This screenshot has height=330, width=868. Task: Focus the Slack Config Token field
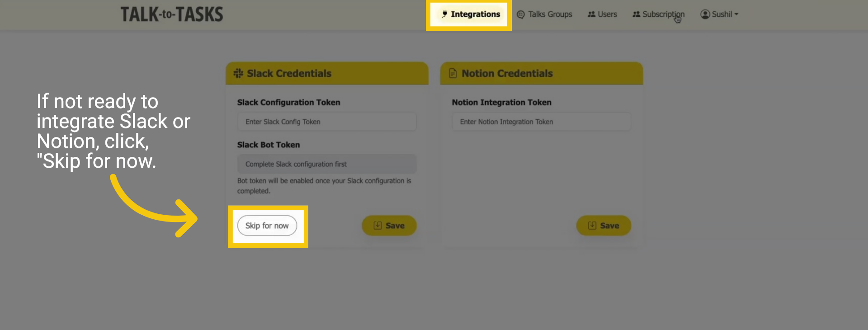[x=327, y=122]
